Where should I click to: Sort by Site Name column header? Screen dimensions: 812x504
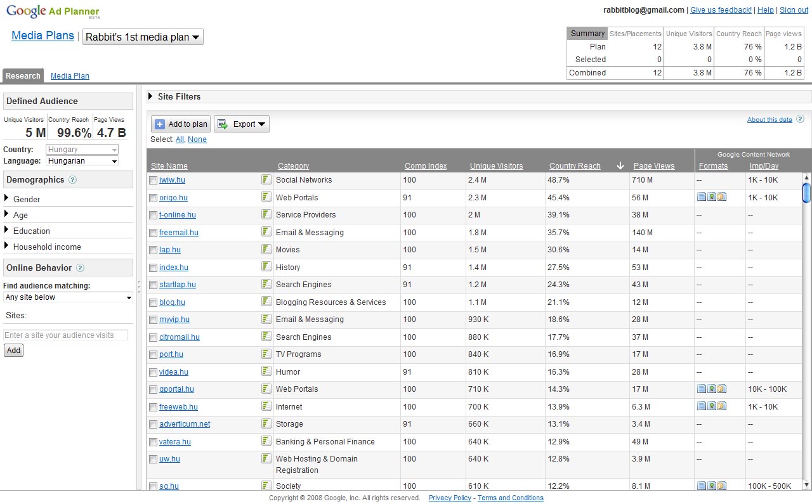tap(169, 166)
